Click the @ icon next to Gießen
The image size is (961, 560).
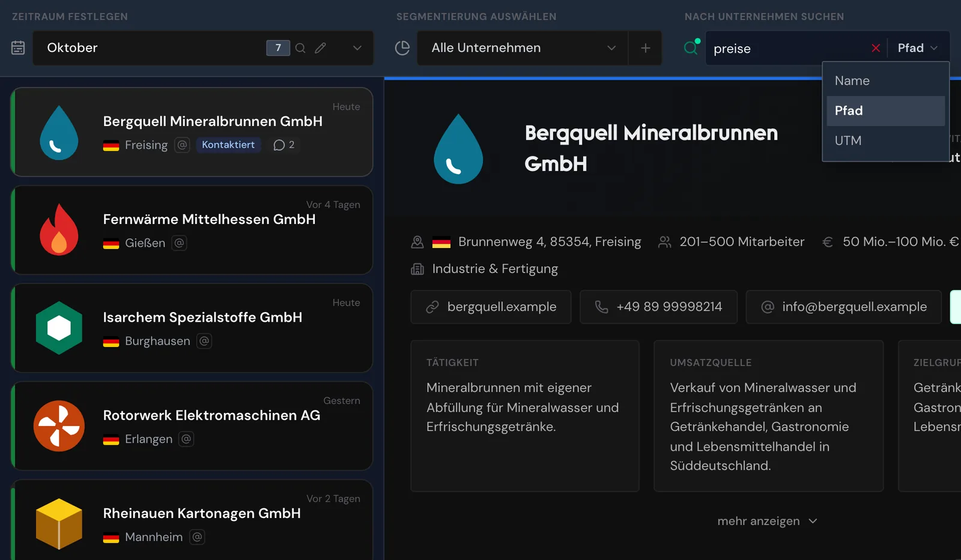coord(179,242)
